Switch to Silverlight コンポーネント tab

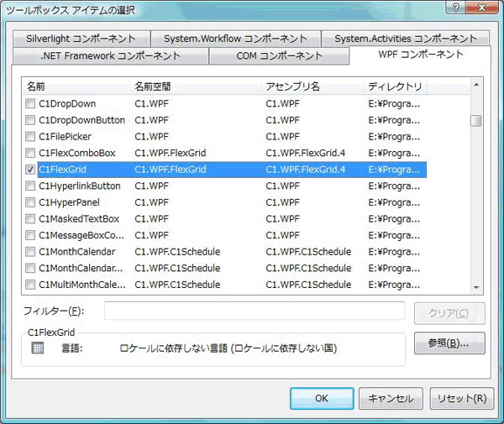tap(81, 39)
